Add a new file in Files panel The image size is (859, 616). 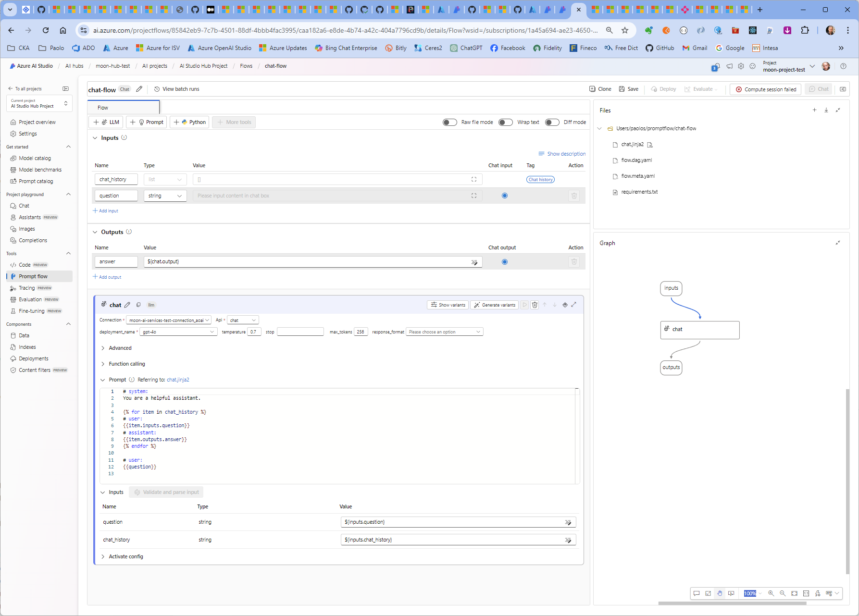click(x=814, y=110)
